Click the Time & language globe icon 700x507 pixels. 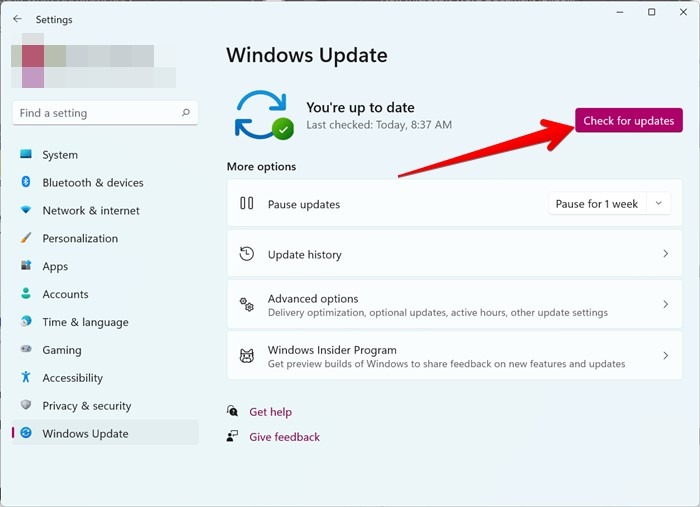click(x=26, y=321)
